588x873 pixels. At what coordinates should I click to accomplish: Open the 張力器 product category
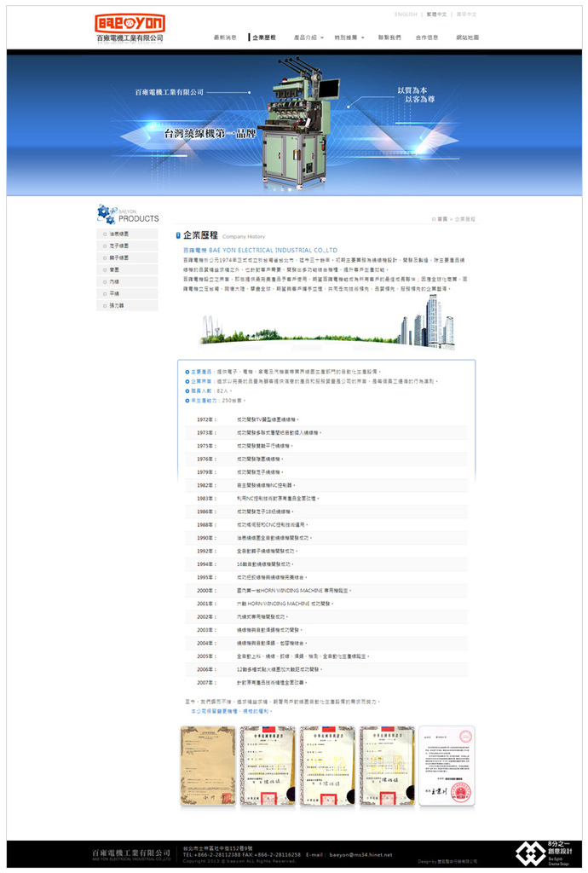coord(127,306)
